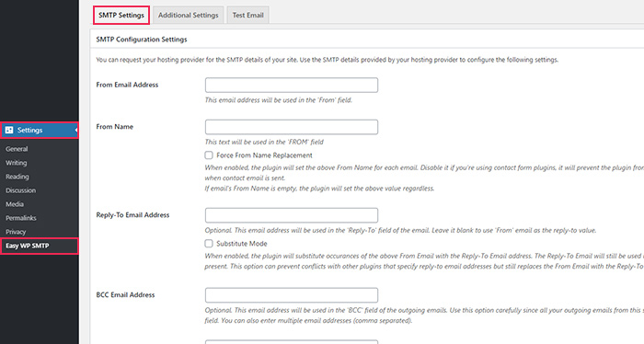The image size is (644, 344).
Task: Open the Reading settings submenu
Action: click(x=17, y=177)
